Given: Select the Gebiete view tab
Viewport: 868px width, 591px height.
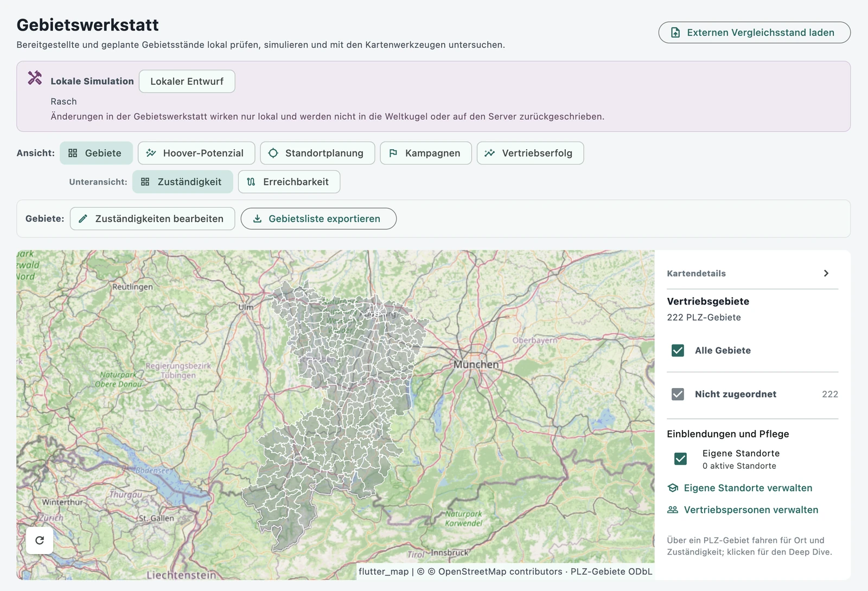Looking at the screenshot, I should click(x=96, y=153).
